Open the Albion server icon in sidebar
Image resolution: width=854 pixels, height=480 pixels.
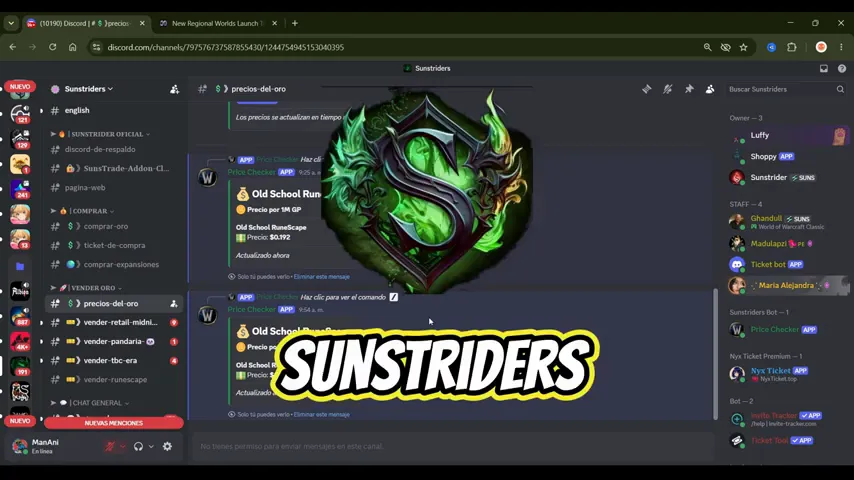[x=20, y=291]
